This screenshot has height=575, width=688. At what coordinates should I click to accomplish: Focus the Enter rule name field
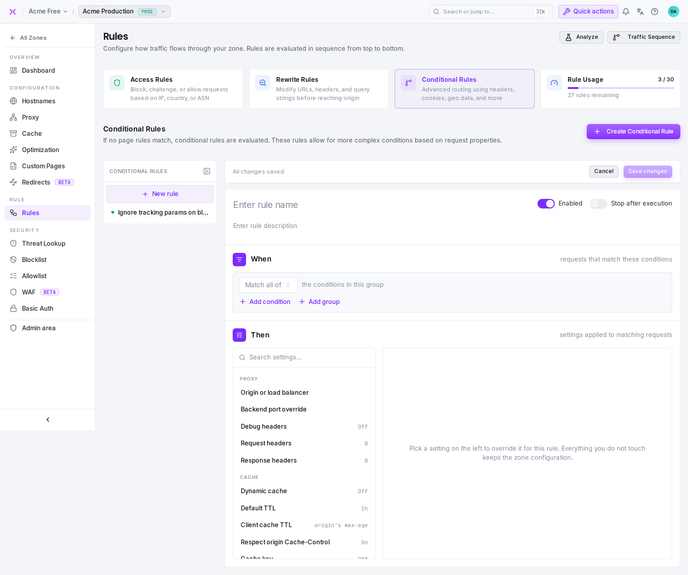[382, 205]
